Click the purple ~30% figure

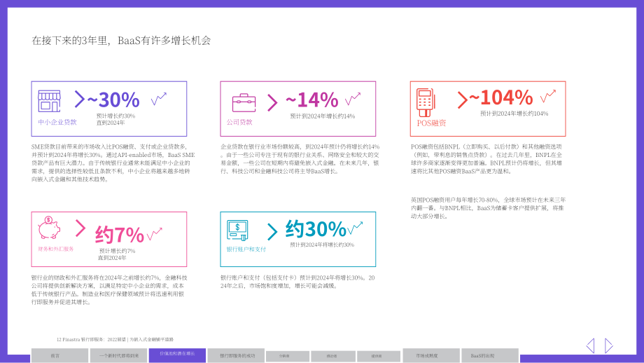113,100
